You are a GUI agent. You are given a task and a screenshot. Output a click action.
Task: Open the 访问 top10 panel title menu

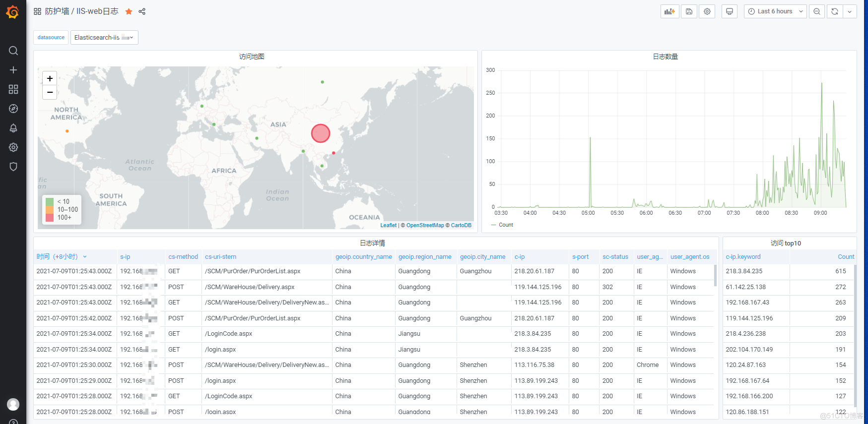pyautogui.click(x=786, y=243)
